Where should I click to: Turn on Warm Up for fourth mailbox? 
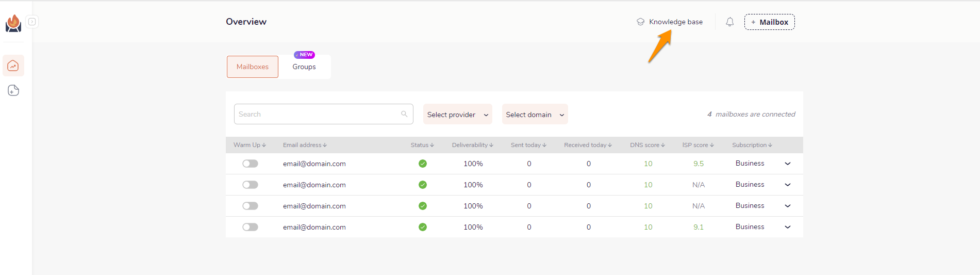(250, 227)
